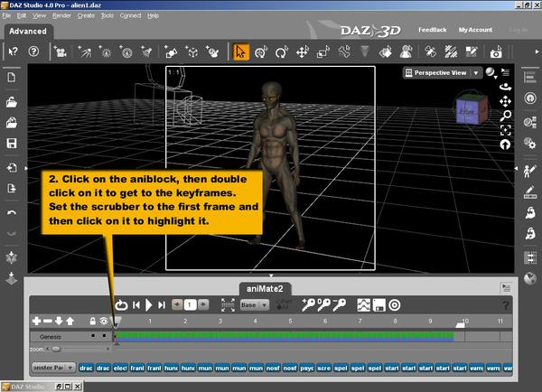The height and width of the screenshot is (392, 542).
Task: Move track up with up arrow
Action: coord(70,322)
